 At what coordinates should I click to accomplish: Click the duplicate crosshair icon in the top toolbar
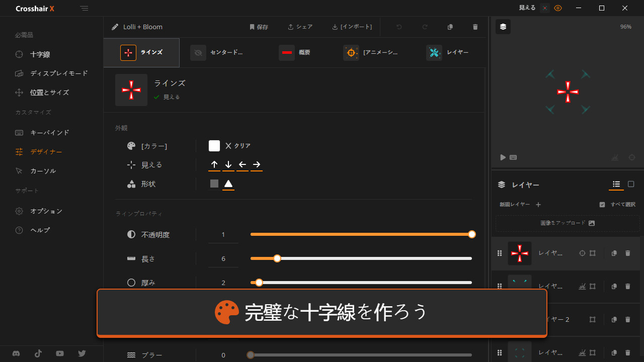click(x=450, y=27)
